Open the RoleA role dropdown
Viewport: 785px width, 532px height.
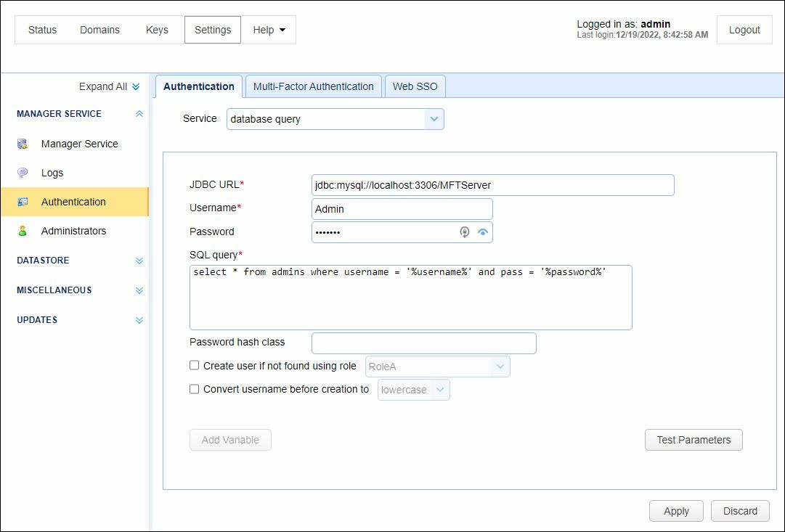438,367
